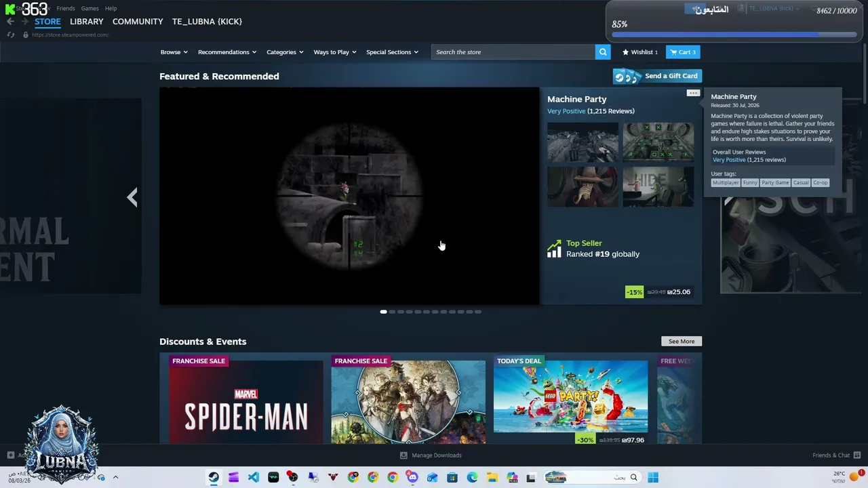View Machine Party hat character screenshot

click(x=583, y=187)
